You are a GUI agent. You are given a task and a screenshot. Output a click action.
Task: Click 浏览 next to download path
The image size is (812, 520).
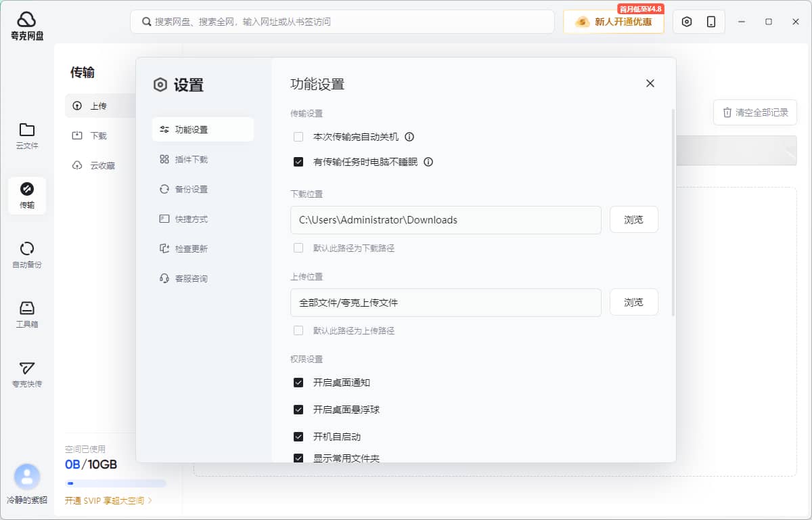pos(634,219)
